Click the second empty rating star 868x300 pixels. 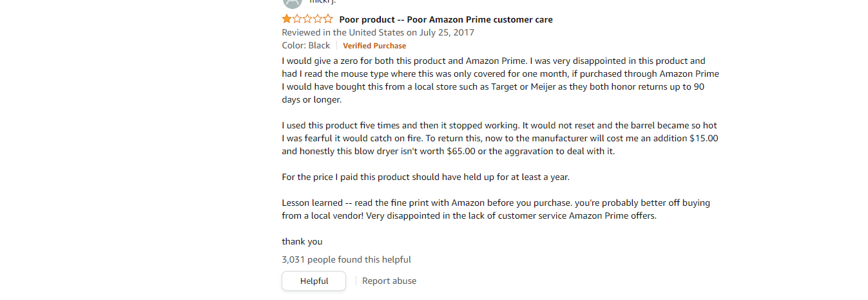[297, 19]
